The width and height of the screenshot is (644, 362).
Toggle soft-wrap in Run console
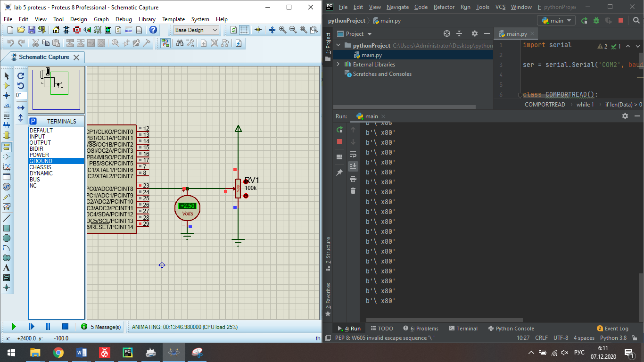[353, 154]
